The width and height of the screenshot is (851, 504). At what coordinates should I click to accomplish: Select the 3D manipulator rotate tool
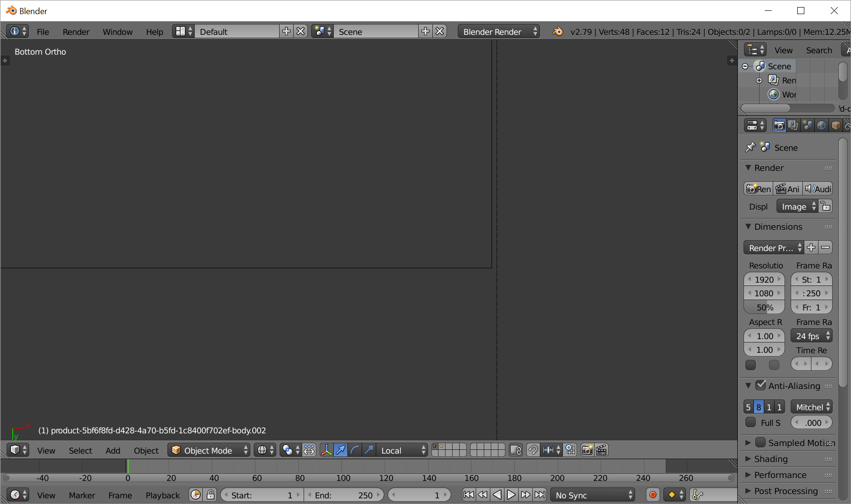tap(355, 450)
